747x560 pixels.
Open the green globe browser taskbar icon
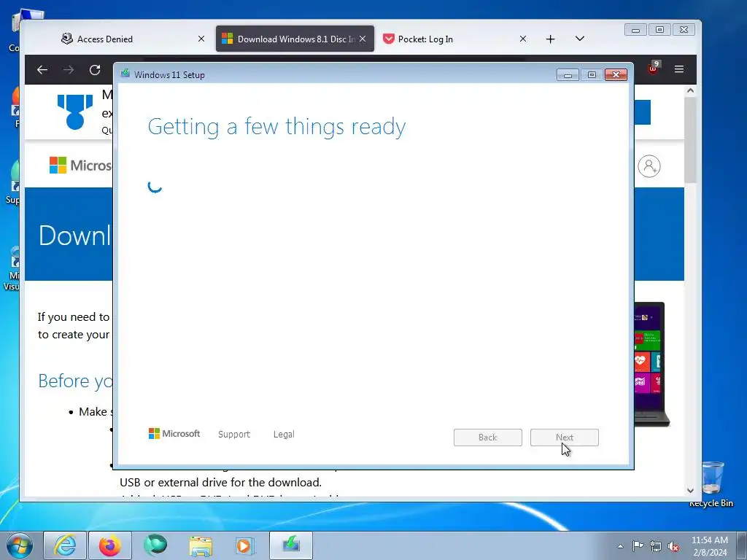click(155, 545)
